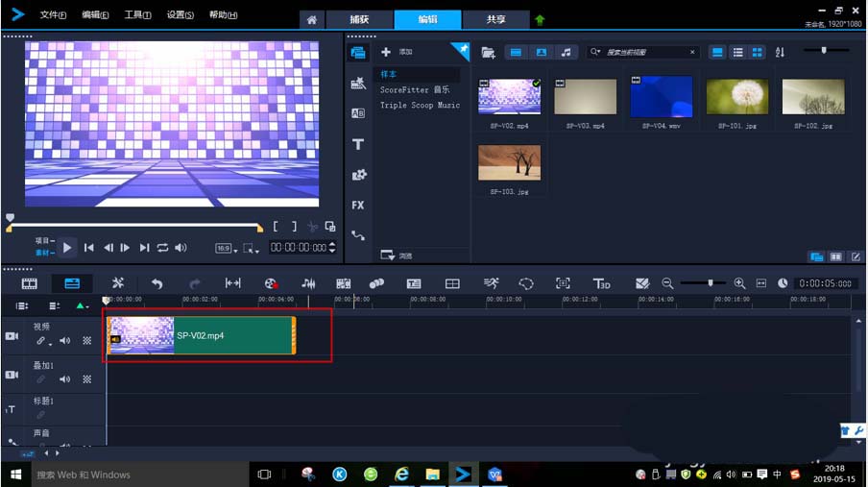Select ScoreFitter 音乐 folder

415,89
